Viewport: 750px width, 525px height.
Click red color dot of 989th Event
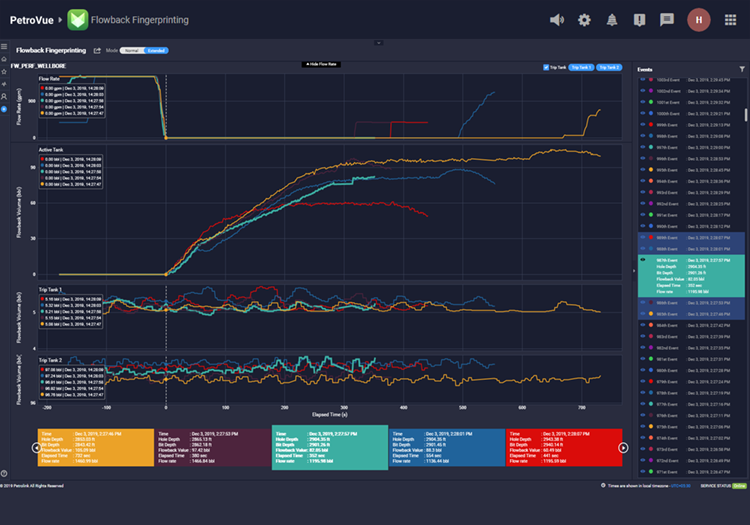pyautogui.click(x=651, y=238)
